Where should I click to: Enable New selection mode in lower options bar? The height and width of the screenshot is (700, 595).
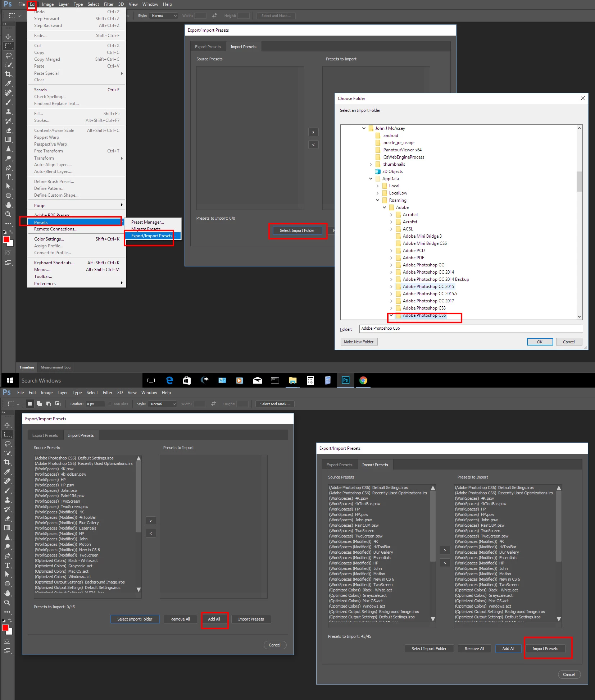point(30,404)
